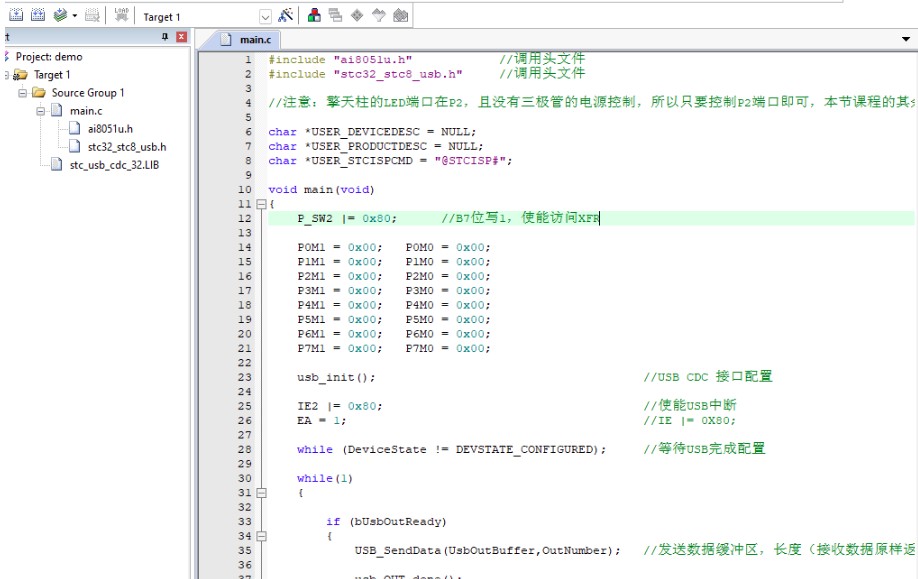Image resolution: width=918 pixels, height=579 pixels.
Task: Click the "ai8051u.h" include on line 1
Action: pyautogui.click(x=373, y=60)
